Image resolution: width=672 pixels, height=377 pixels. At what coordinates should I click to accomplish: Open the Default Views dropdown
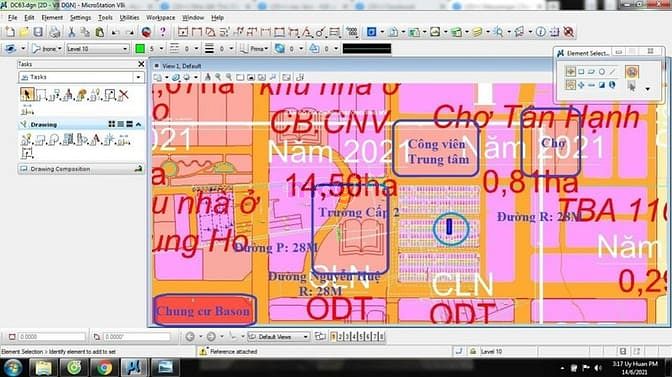[x=305, y=337]
